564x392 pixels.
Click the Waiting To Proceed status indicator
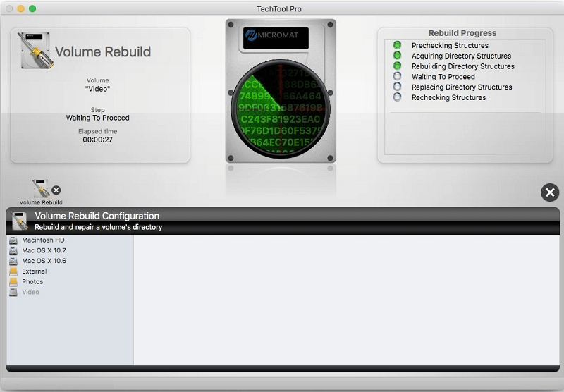tap(397, 77)
